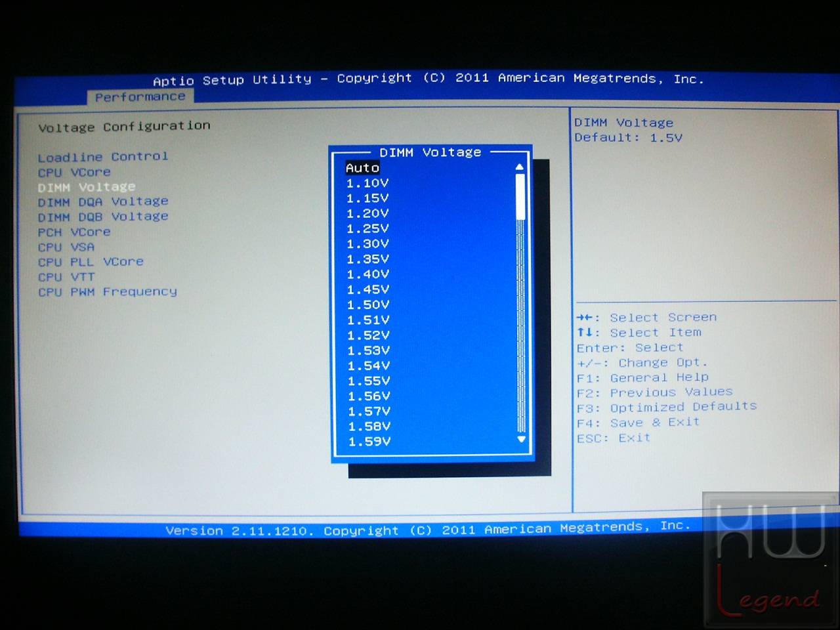Click 'F3: Optimized Defaults' hint
Screen dimensions: 840x630
pos(667,408)
